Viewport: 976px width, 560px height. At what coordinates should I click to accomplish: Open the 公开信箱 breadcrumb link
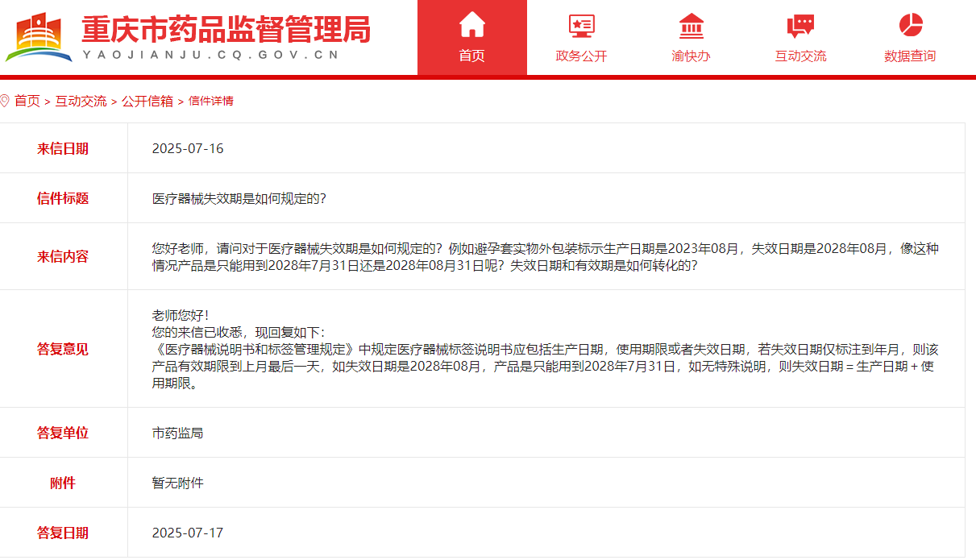click(147, 101)
